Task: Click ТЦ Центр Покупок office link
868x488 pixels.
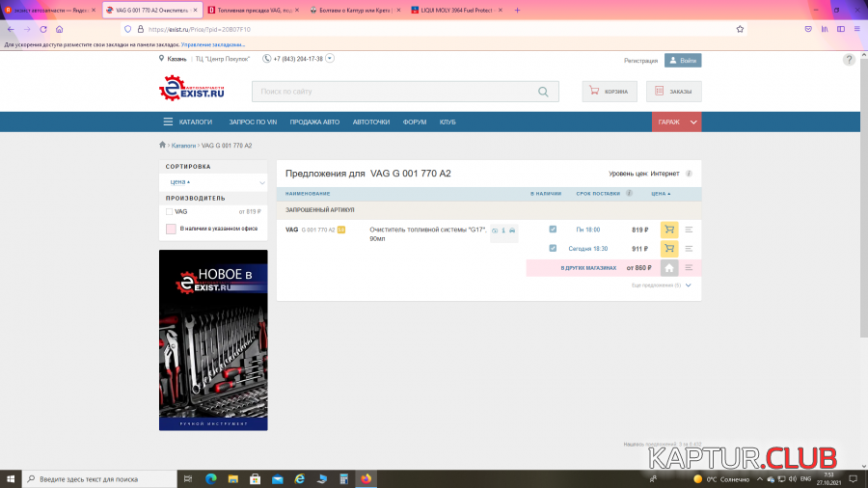Action: pyautogui.click(x=223, y=59)
